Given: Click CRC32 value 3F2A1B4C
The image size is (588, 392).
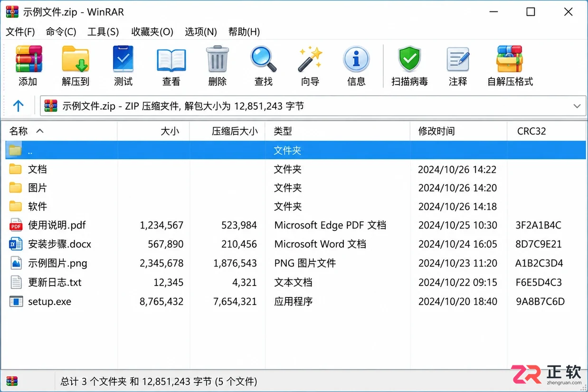Looking at the screenshot, I should point(538,225).
